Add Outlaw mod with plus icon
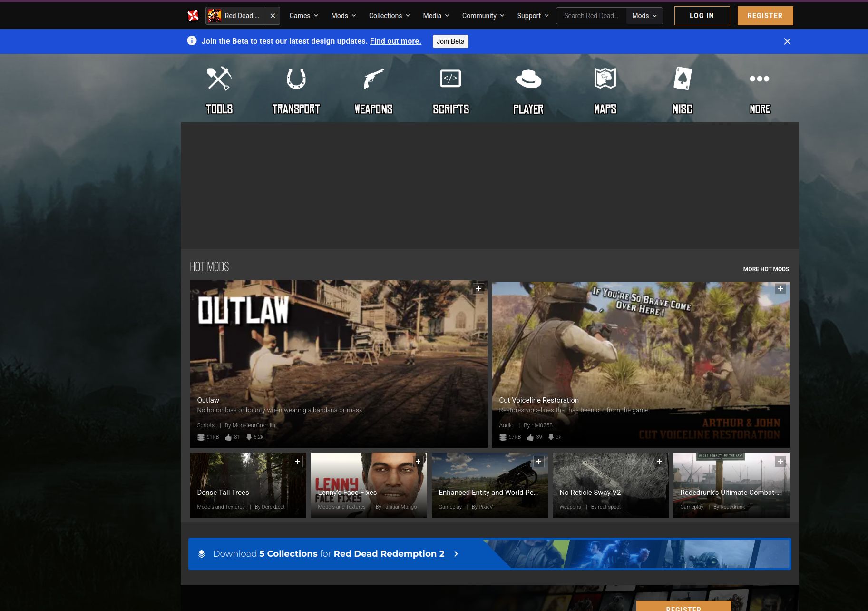The width and height of the screenshot is (868, 611). [x=478, y=289]
